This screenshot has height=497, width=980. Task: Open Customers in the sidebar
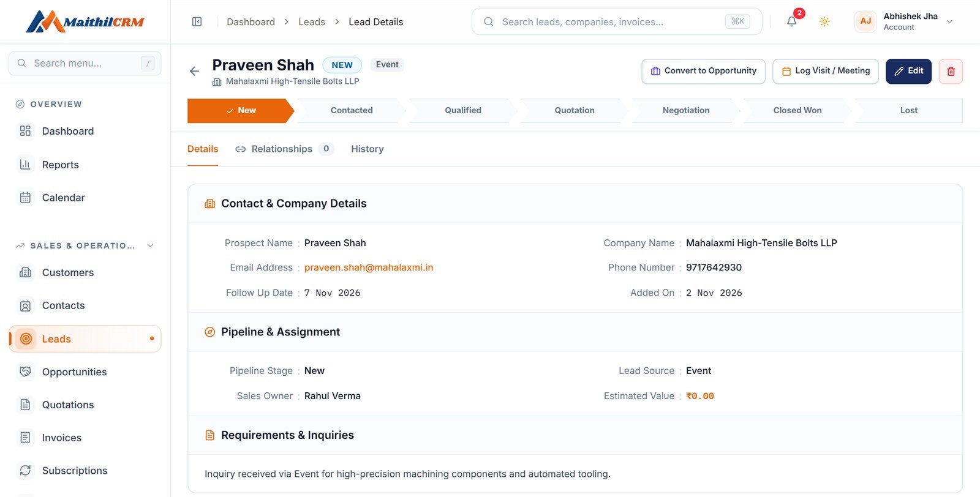point(85,272)
